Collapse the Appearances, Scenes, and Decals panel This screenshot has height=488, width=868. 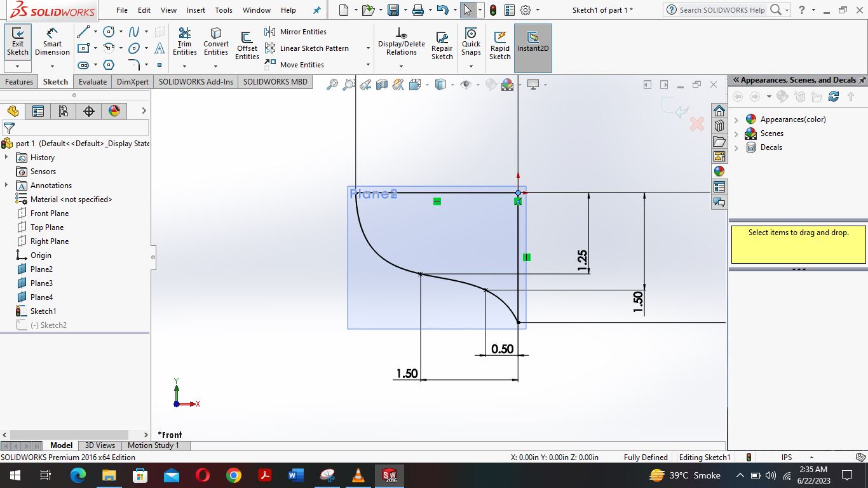[736, 80]
